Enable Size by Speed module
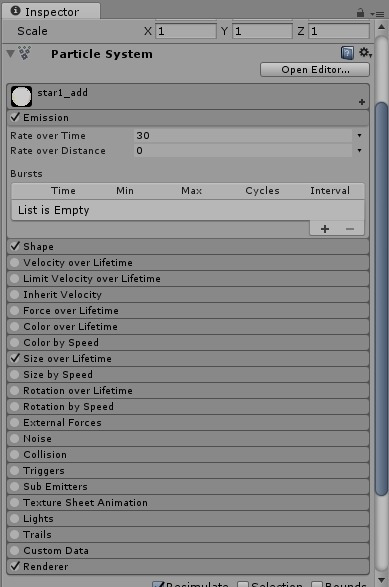This screenshot has height=587, width=389. click(15, 374)
